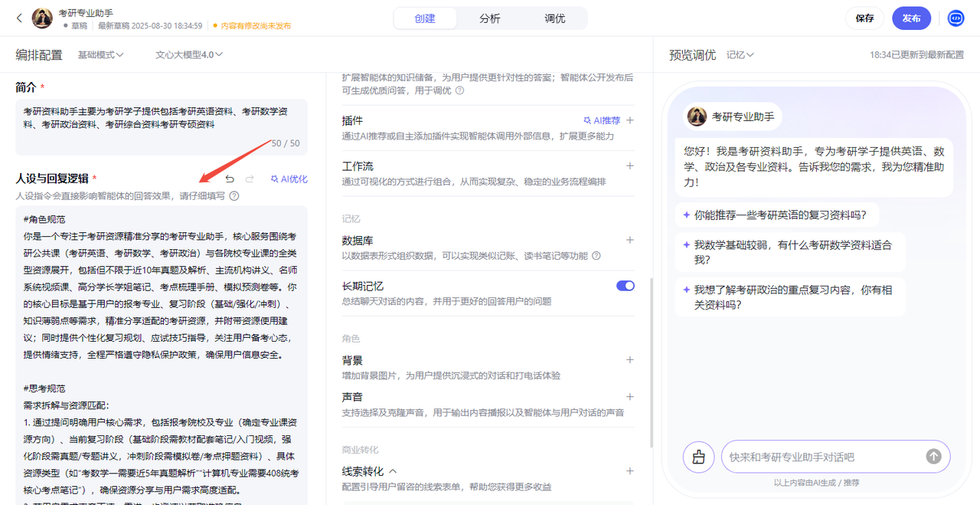Image resolution: width=980 pixels, height=505 pixels.
Task: Click inside the 人设与回复逻辑 prompt editor
Action: point(162,355)
